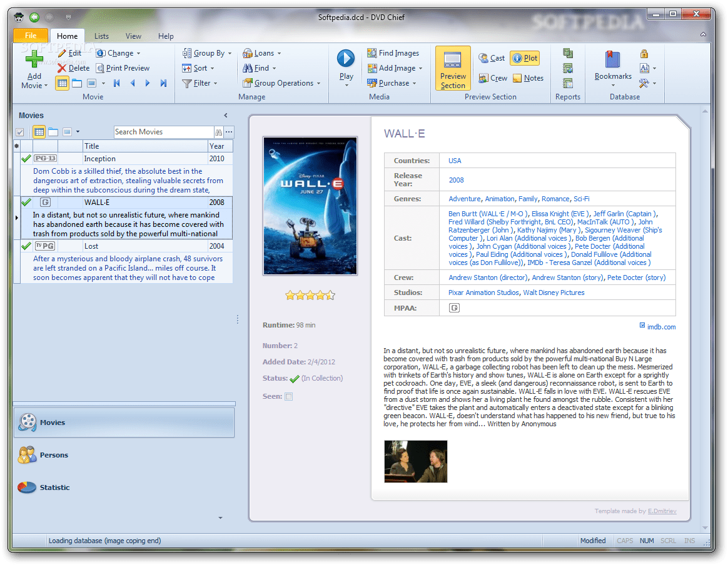728x565 pixels.
Task: Jump to last movie record
Action: pyautogui.click(x=163, y=83)
